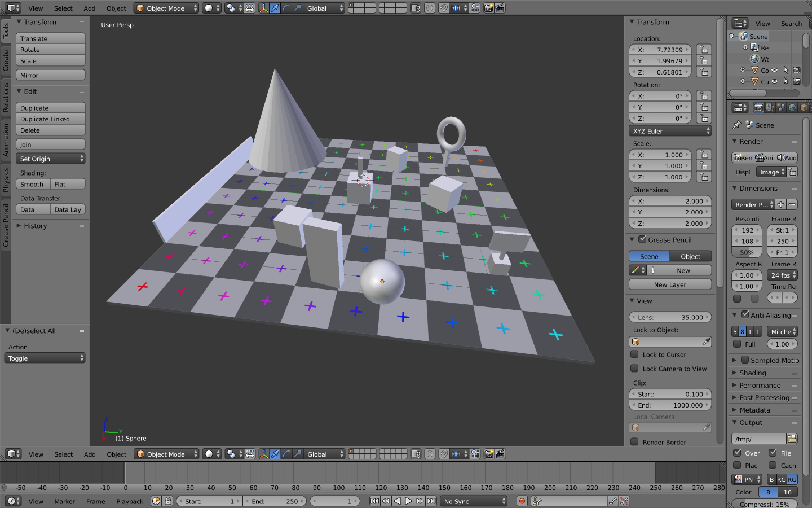Open the Set Origin dropdown

click(x=51, y=159)
